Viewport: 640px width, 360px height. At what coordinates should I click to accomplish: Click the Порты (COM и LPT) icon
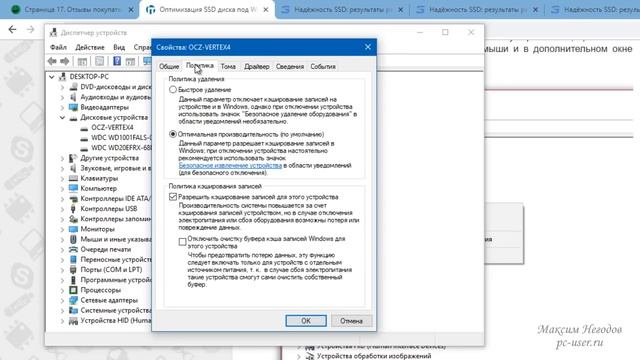tap(73, 270)
